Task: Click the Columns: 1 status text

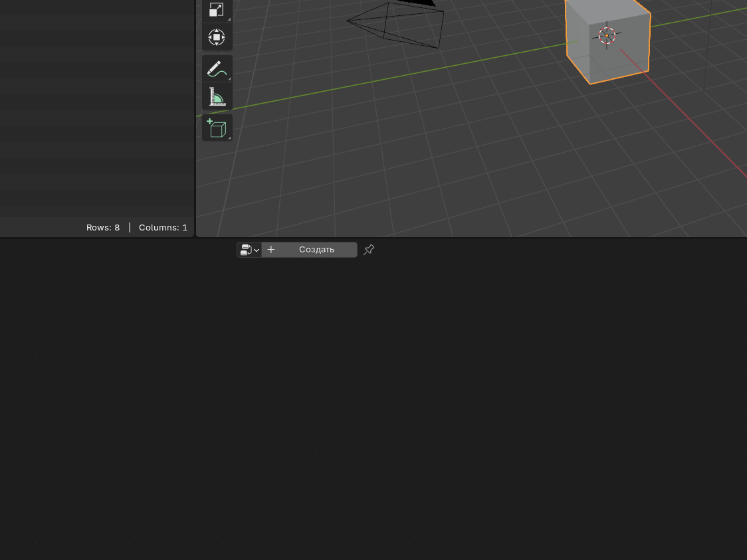Action: [x=163, y=228]
